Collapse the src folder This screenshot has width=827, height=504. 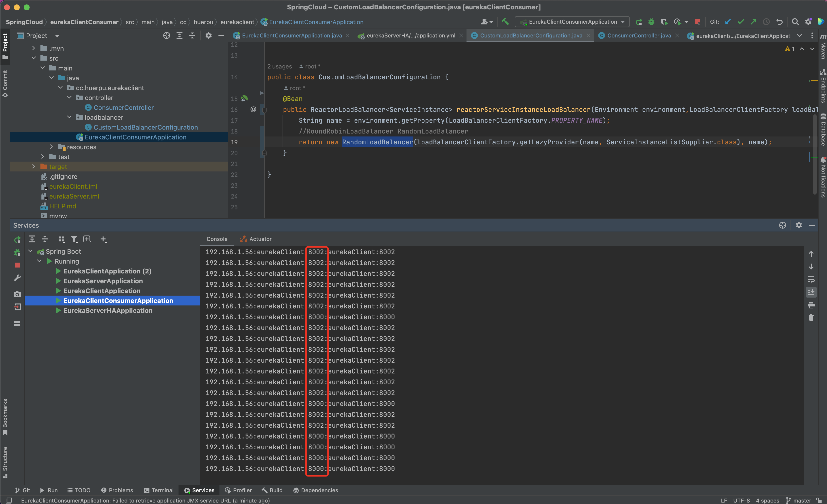[33, 58]
